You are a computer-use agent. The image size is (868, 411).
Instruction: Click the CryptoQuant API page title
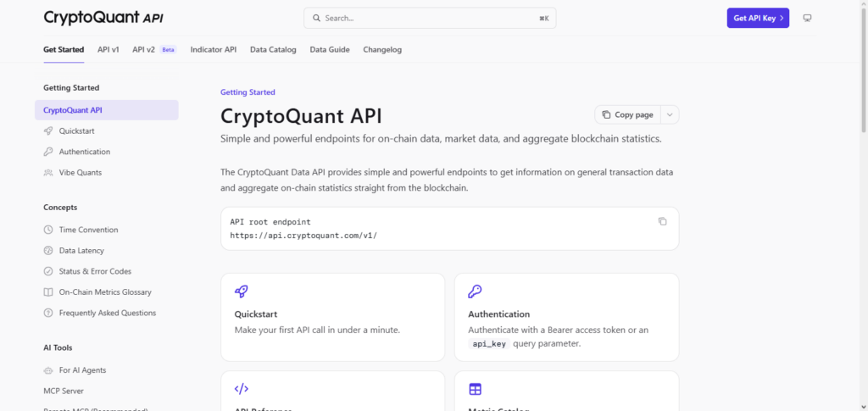301,116
